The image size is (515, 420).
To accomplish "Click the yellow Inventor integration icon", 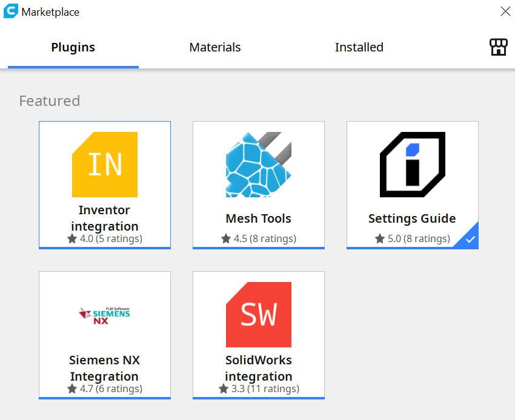I will [105, 165].
